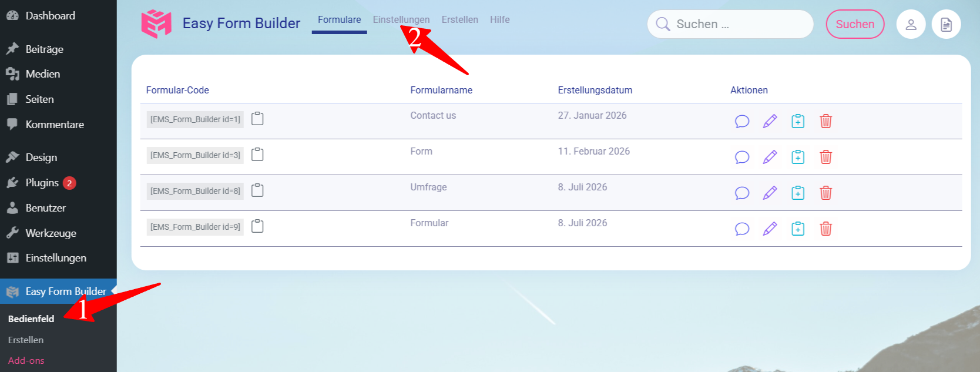Click the Easy Form Builder logo

[x=156, y=24]
